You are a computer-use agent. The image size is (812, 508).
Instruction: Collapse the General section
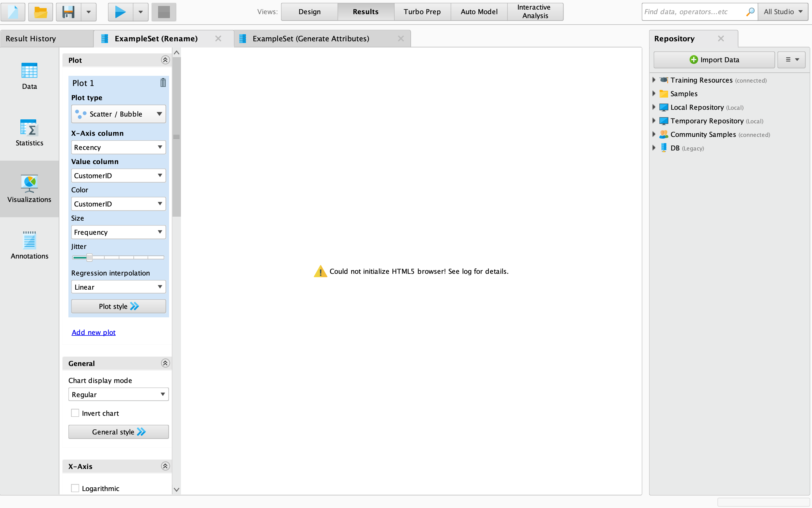tap(165, 363)
